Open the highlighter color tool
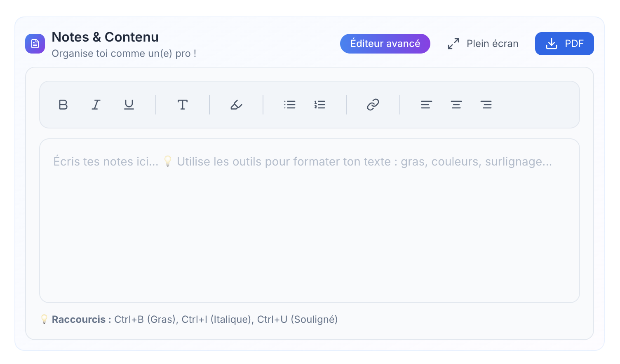Viewport: 620px width, 364px height. [236, 105]
